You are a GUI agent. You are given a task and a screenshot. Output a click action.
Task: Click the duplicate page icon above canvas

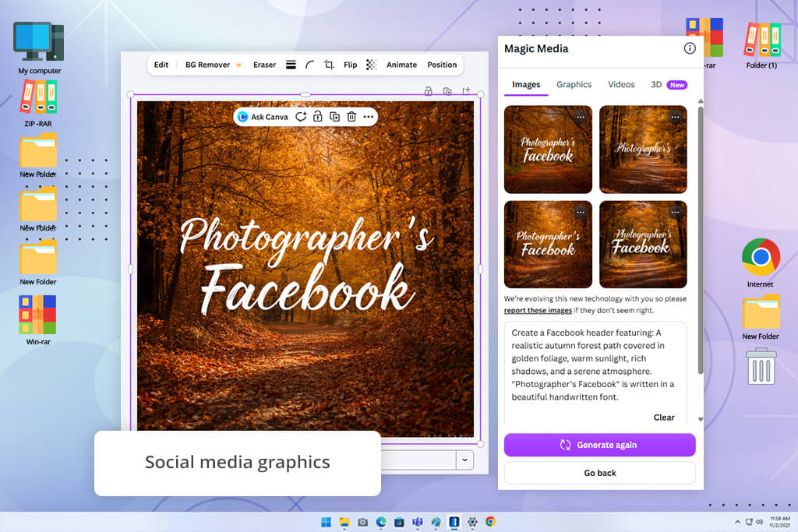447,91
